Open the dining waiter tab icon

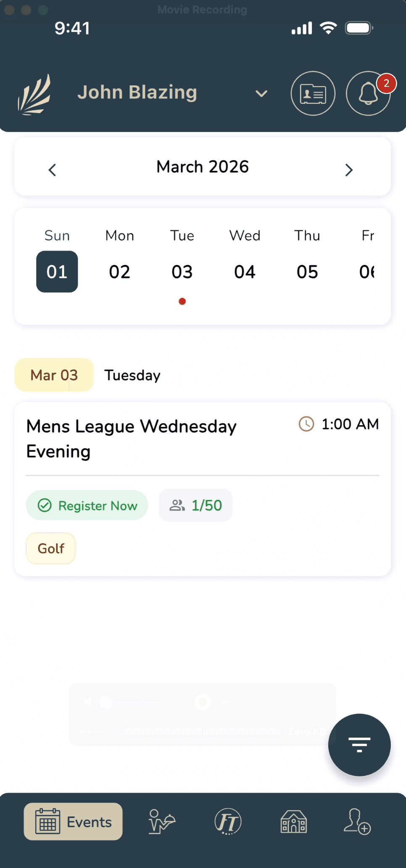click(x=161, y=821)
